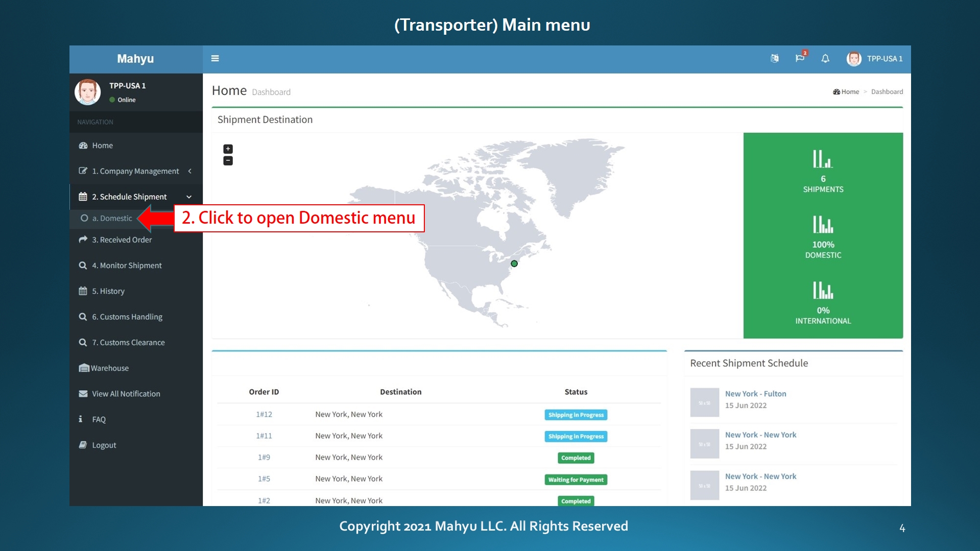Open 4. Monitor Shipment menu

136,266
